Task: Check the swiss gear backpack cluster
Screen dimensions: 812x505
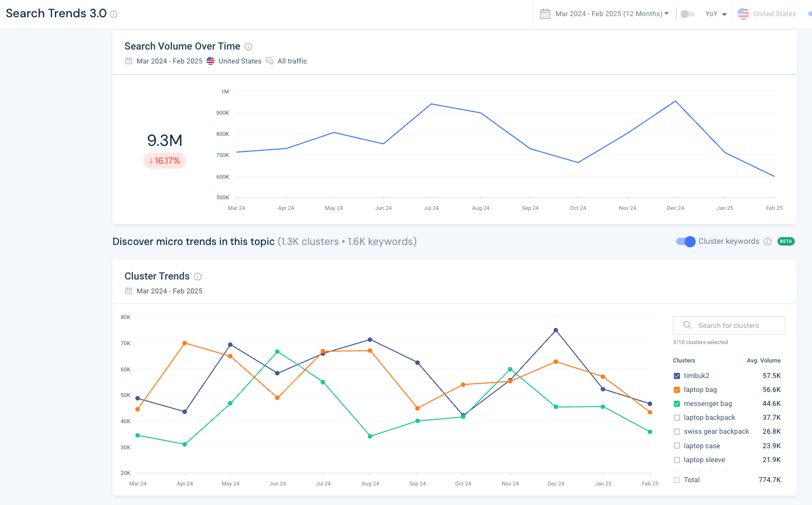Action: [x=677, y=431]
